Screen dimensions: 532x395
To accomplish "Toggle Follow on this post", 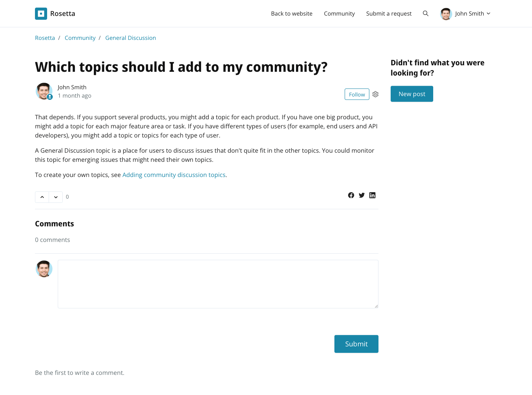I will click(x=357, y=94).
